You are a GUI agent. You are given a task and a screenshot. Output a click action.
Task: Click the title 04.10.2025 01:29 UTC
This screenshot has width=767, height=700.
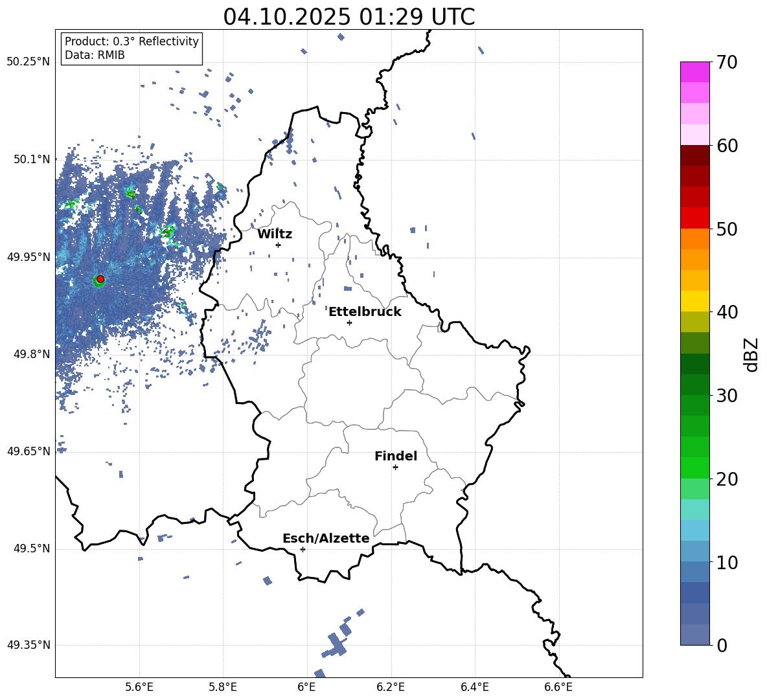(x=349, y=17)
